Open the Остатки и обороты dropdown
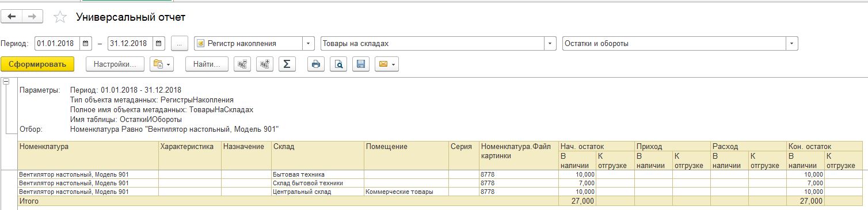Image resolution: width=868 pixels, height=210 pixels. coord(793,43)
